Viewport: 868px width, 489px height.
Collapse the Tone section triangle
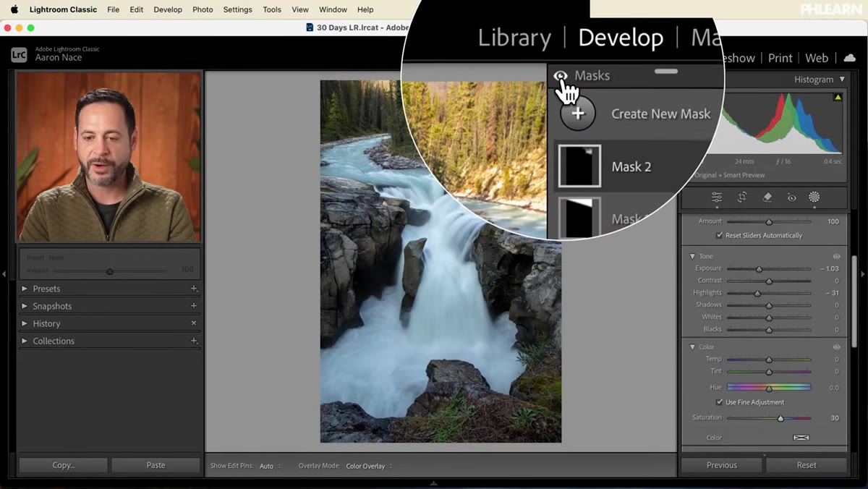click(692, 256)
